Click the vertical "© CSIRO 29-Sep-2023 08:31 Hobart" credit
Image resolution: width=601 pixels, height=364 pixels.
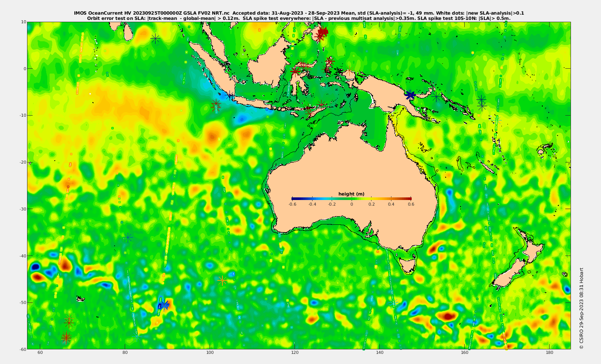pos(581,308)
